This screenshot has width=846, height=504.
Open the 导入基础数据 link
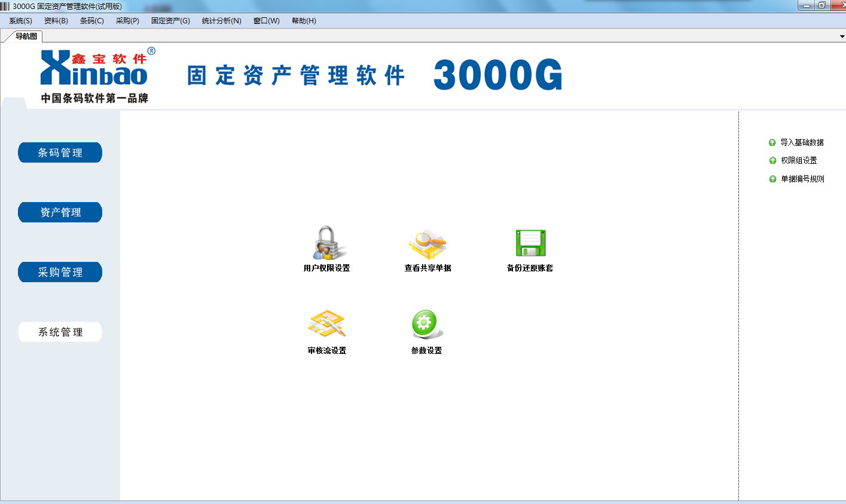pyautogui.click(x=802, y=142)
